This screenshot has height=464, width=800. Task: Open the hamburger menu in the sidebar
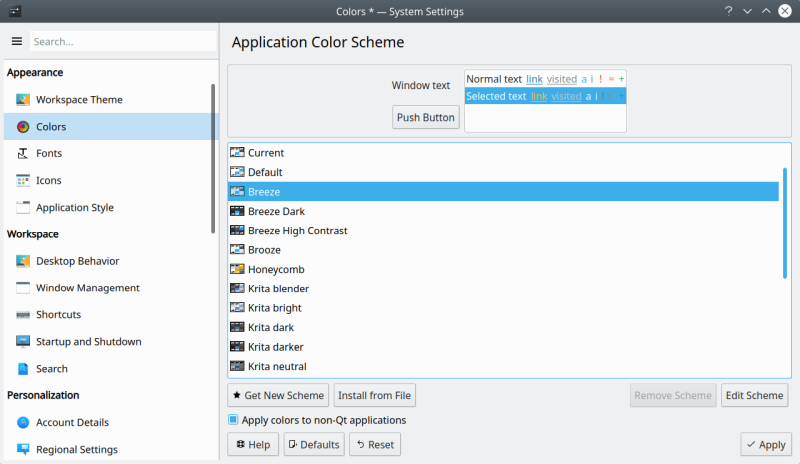coord(16,42)
